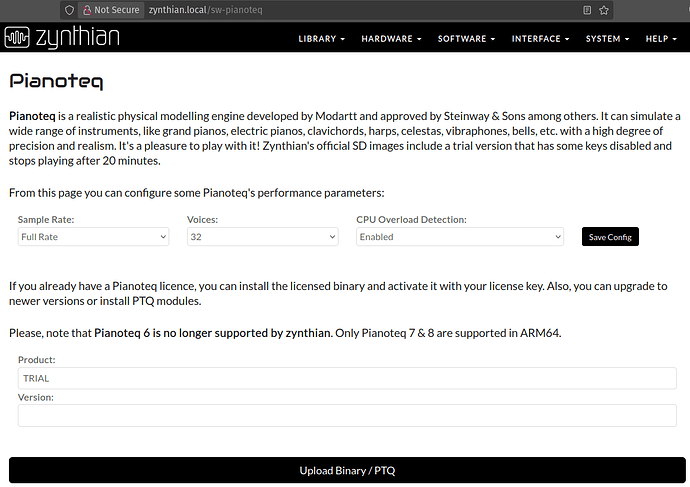
Task: Click the empty Version field
Action: tap(347, 415)
